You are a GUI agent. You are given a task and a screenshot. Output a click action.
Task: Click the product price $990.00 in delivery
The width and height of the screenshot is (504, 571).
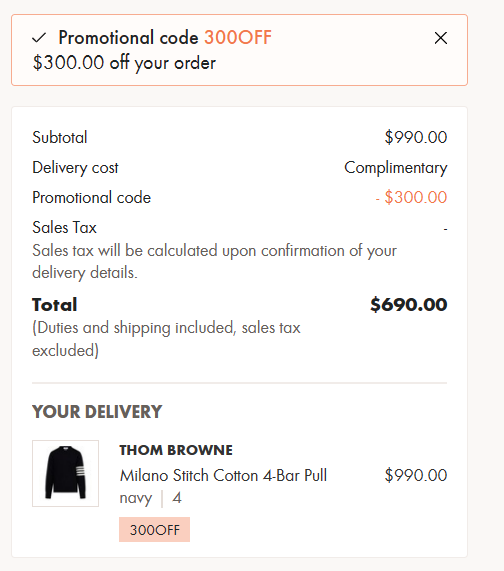(416, 475)
